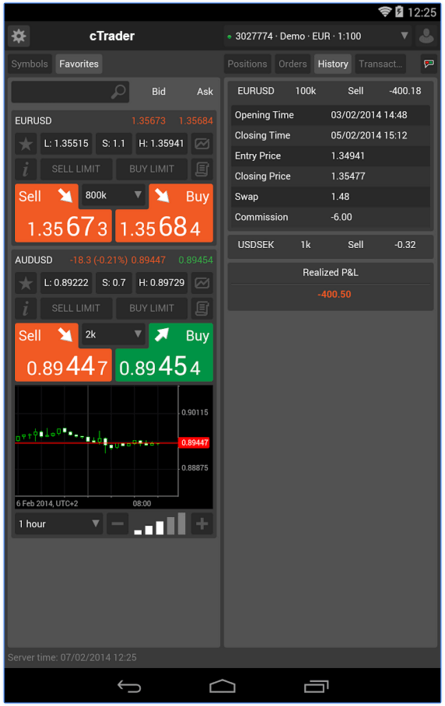The width and height of the screenshot is (445, 706).
Task: Collapse the EURUSD history deal row
Action: (331, 91)
